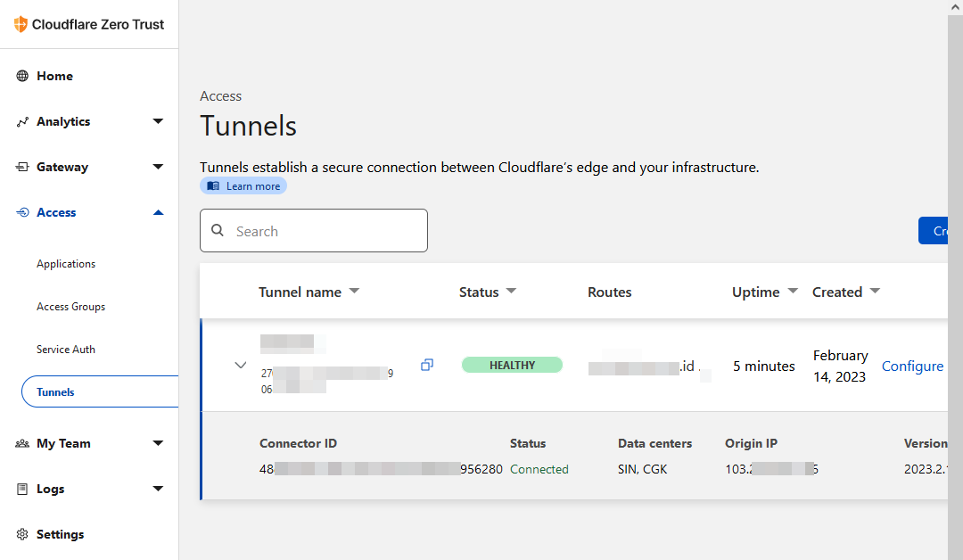Viewport: 963px width, 560px height.
Task: Click the February 14, 2023 created date
Action: [x=840, y=366]
